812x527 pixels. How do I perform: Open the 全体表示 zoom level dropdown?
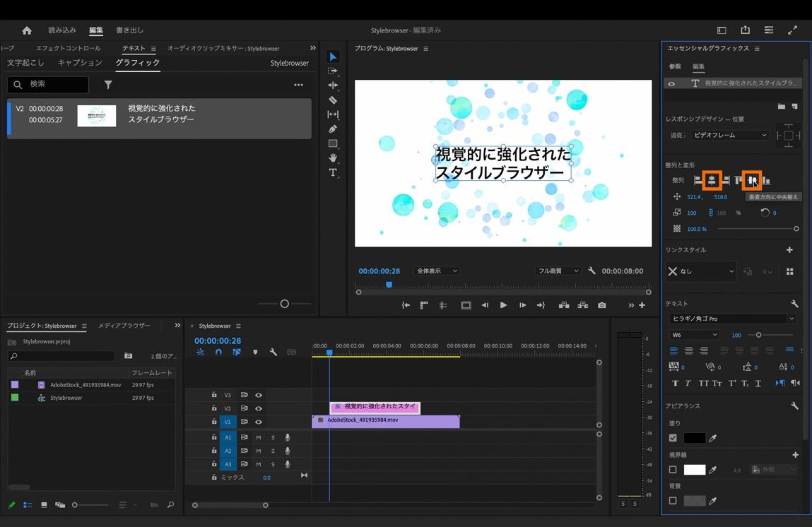(437, 271)
